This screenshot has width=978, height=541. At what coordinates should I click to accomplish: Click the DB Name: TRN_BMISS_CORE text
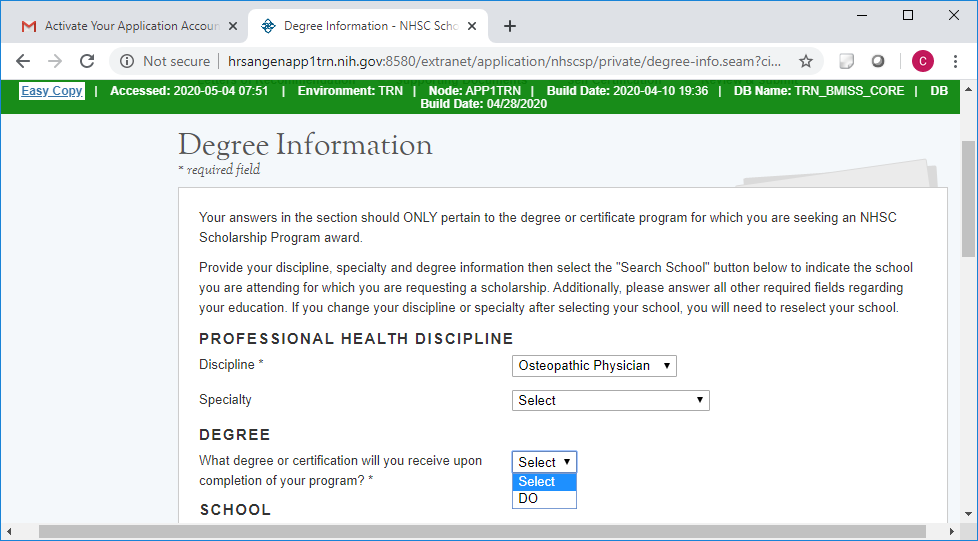tap(819, 91)
